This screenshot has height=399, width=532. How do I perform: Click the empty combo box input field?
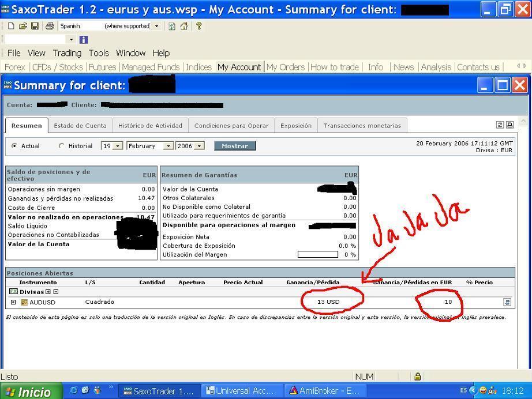click(36, 40)
